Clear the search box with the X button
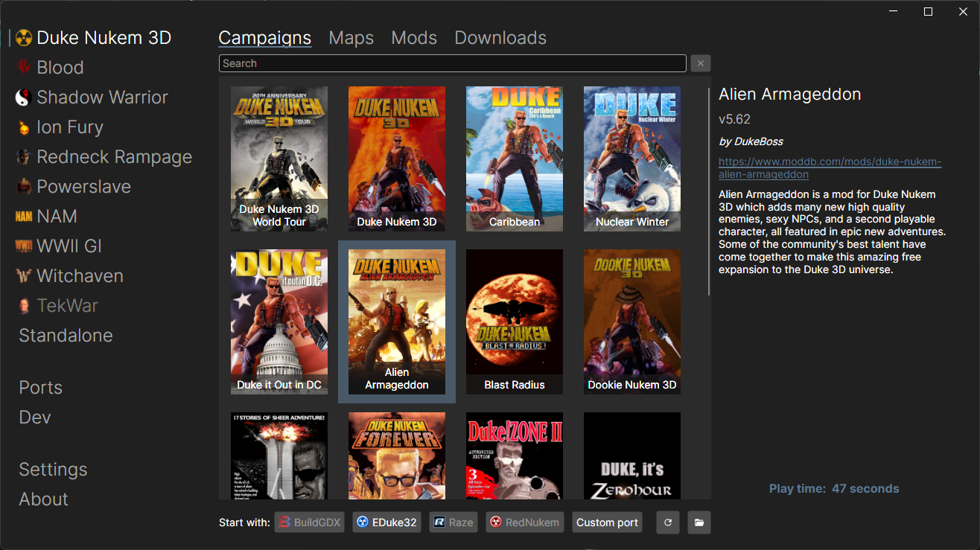The image size is (980, 550). point(701,63)
